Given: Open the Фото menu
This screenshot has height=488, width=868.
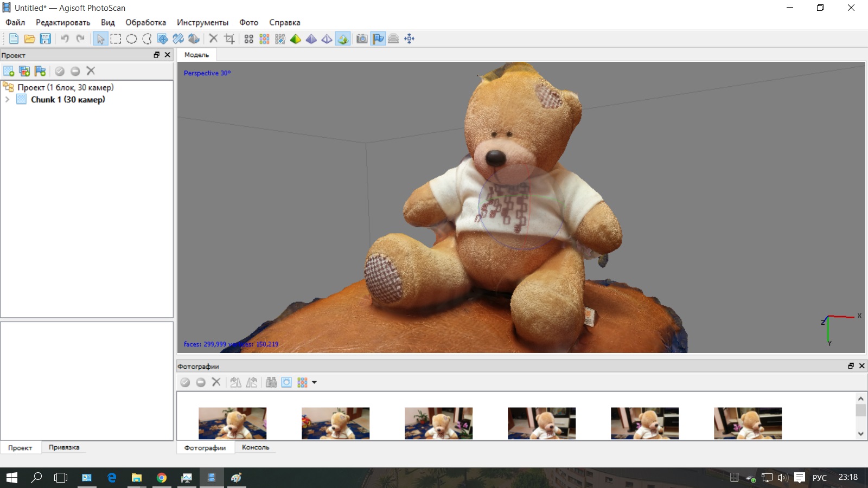Looking at the screenshot, I should tap(248, 22).
